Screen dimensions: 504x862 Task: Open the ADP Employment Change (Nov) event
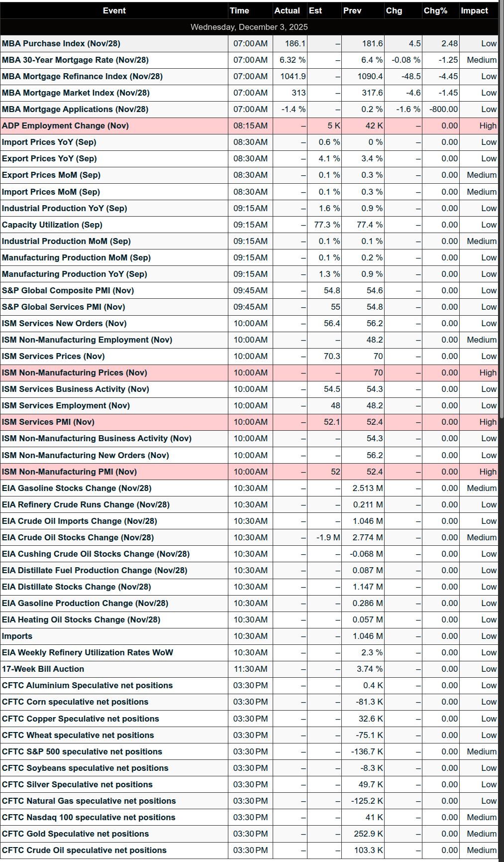(x=65, y=126)
